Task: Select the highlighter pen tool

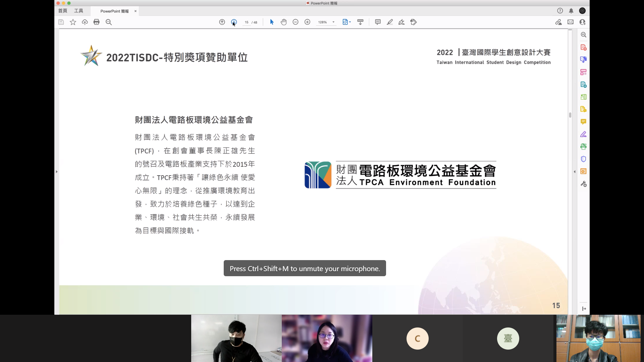Action: pyautogui.click(x=390, y=22)
